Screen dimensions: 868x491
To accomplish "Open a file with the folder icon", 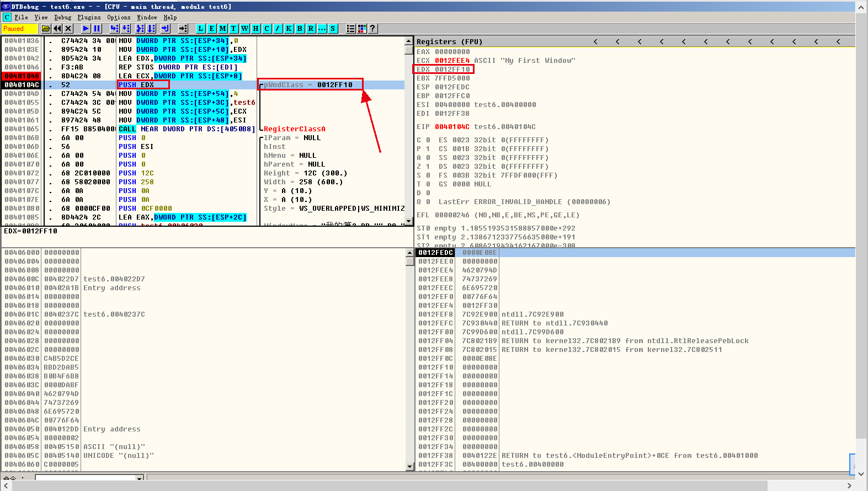I will tap(46, 29).
